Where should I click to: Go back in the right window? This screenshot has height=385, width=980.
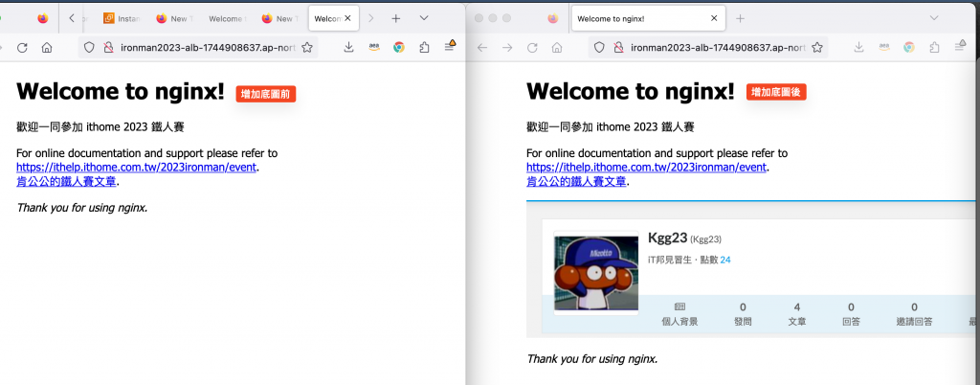click(482, 48)
